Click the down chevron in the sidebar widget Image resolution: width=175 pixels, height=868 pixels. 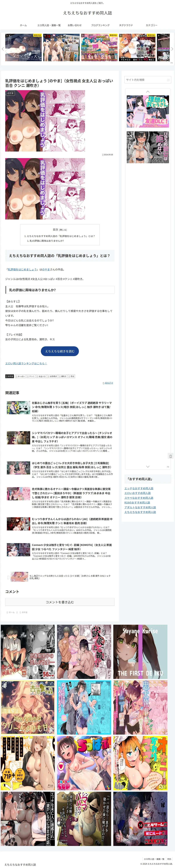pos(148,467)
